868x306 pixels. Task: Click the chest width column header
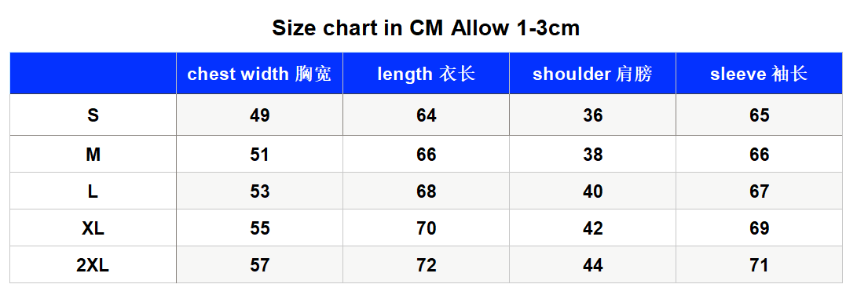[260, 74]
